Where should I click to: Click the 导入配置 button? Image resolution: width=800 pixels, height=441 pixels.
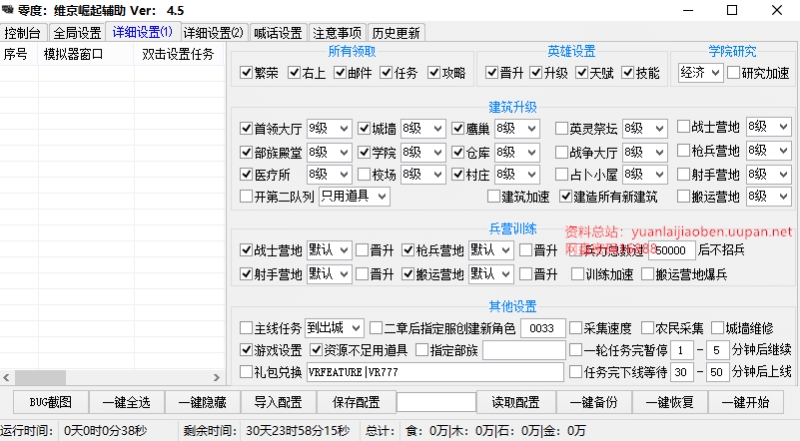click(279, 402)
